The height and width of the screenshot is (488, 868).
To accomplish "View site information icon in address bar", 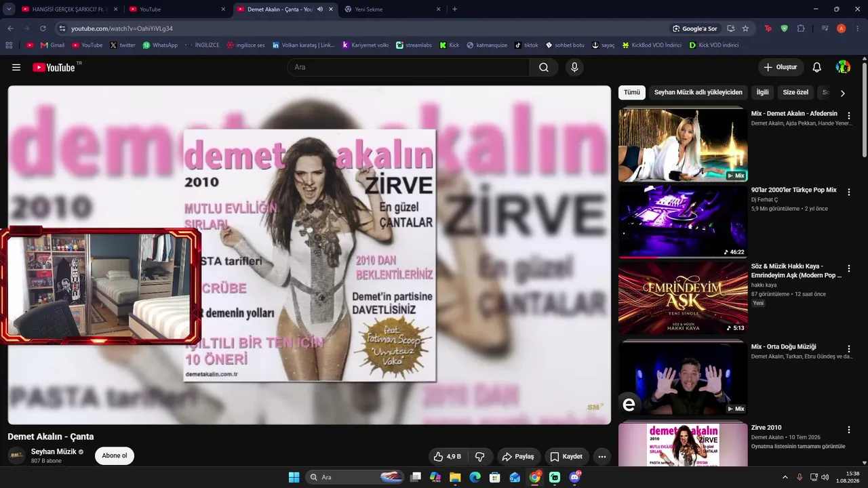I will 62,28.
